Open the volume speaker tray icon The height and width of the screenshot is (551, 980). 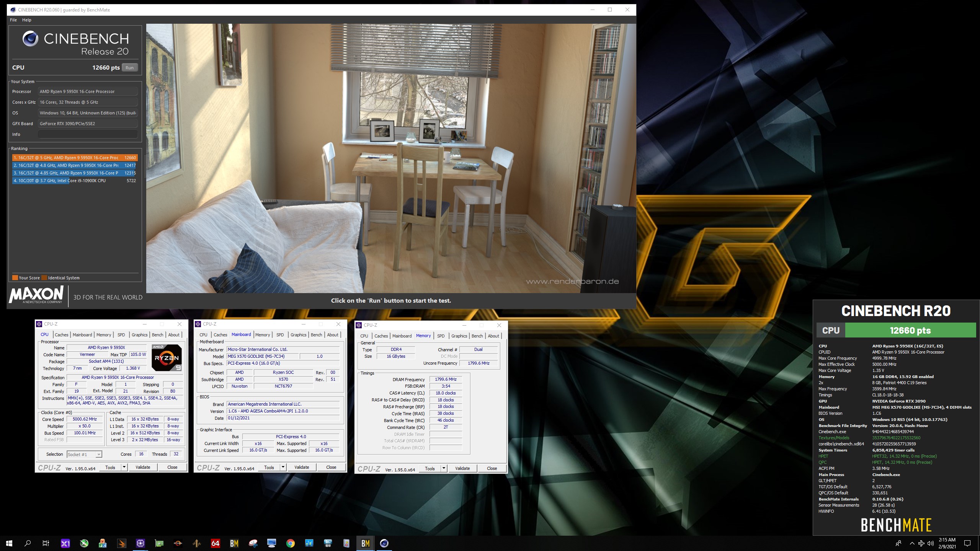coord(930,543)
